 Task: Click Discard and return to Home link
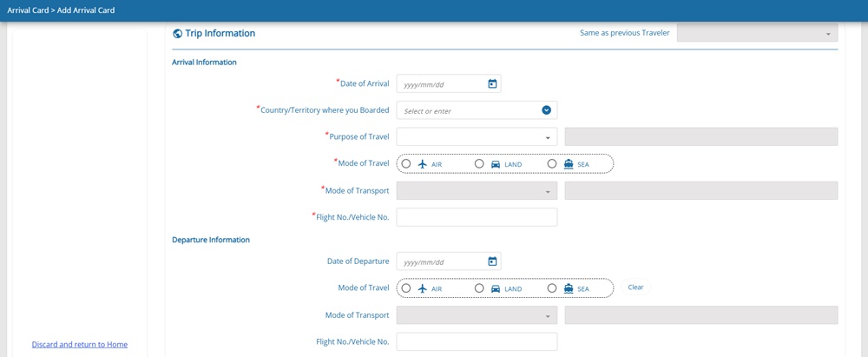pyautogui.click(x=80, y=344)
